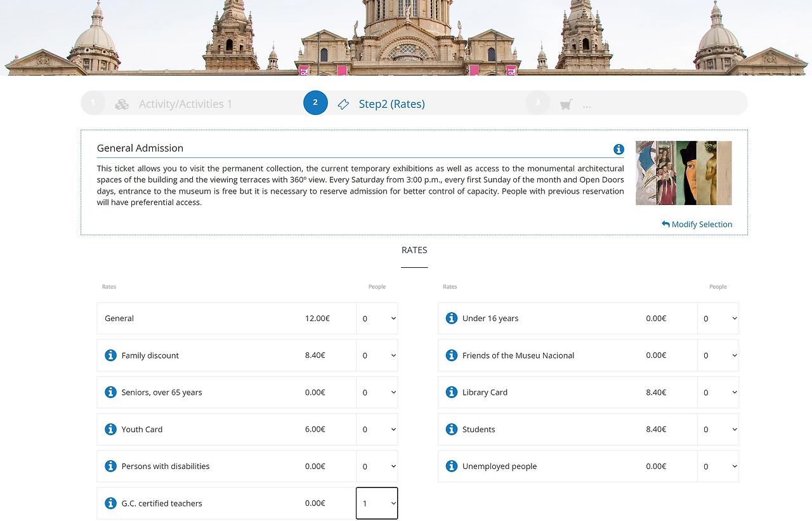The width and height of the screenshot is (812, 521).
Task: Click the General Admission heading
Action: click(140, 148)
